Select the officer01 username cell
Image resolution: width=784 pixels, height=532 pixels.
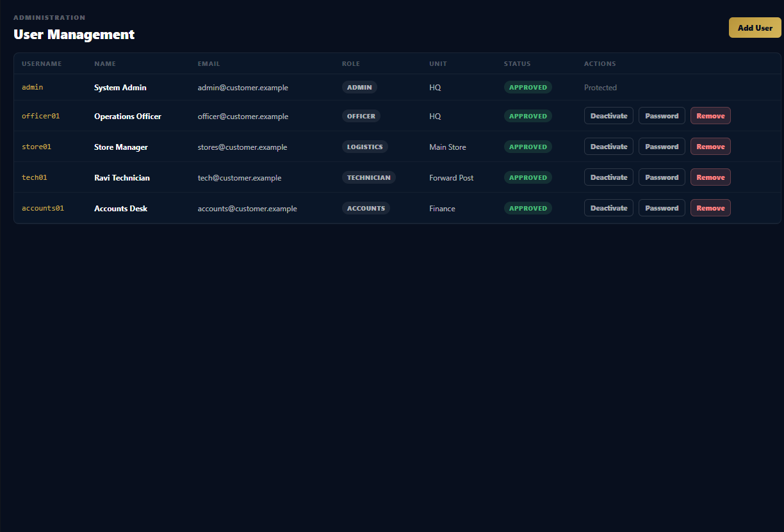pyautogui.click(x=41, y=116)
